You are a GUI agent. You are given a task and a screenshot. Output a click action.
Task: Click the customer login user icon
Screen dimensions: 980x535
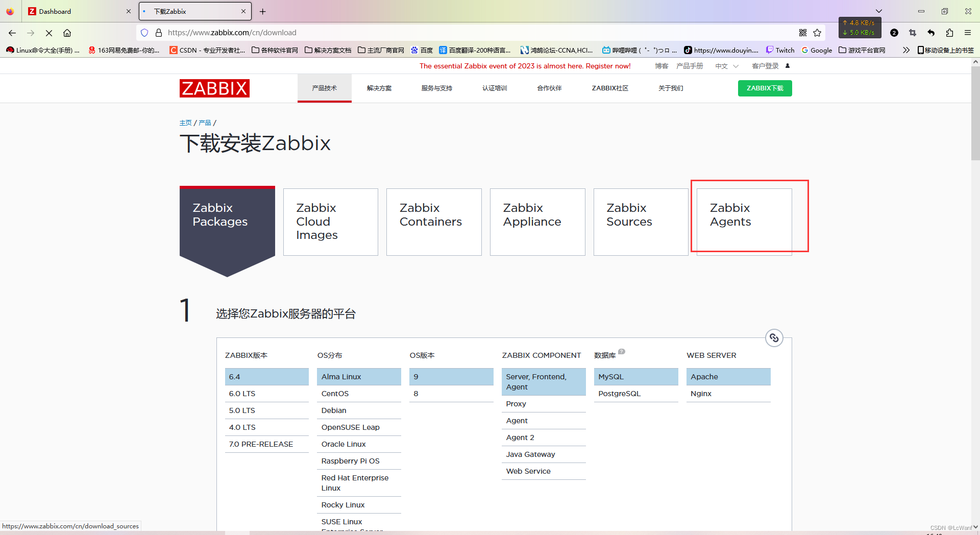tap(788, 66)
